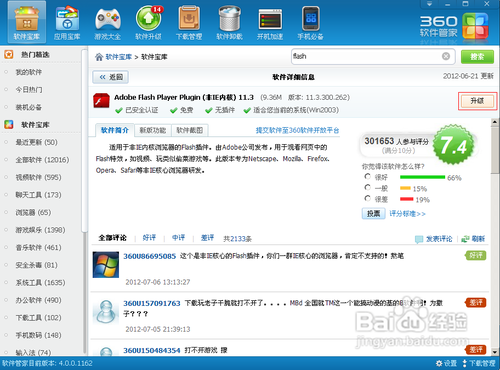Switch to the 软件简介 tab
Viewport: 500px width, 370px height.
115,130
